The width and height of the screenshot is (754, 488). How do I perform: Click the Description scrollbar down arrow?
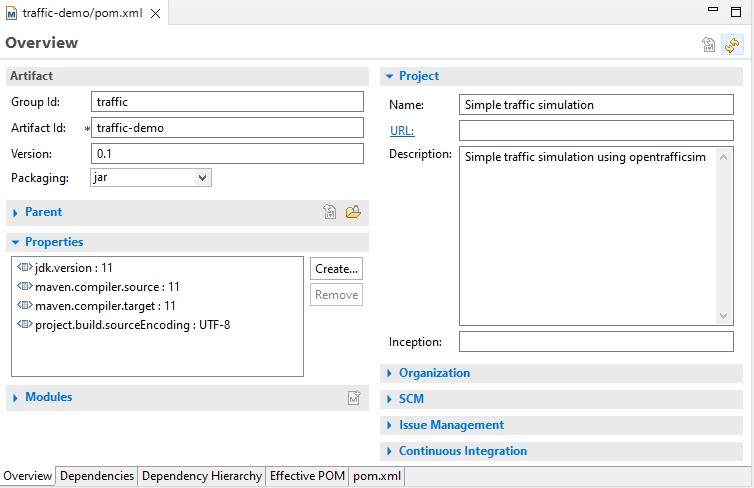[724, 316]
